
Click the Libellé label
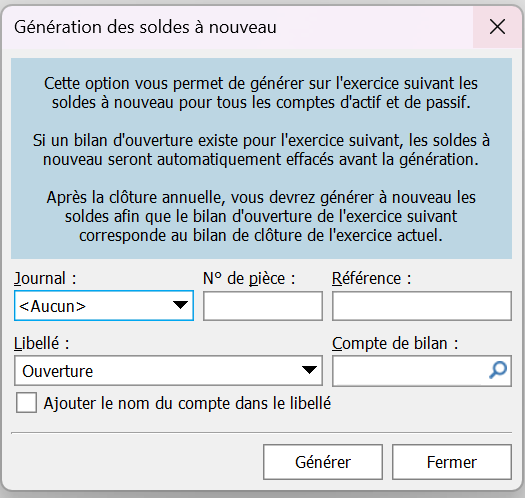click(42, 343)
